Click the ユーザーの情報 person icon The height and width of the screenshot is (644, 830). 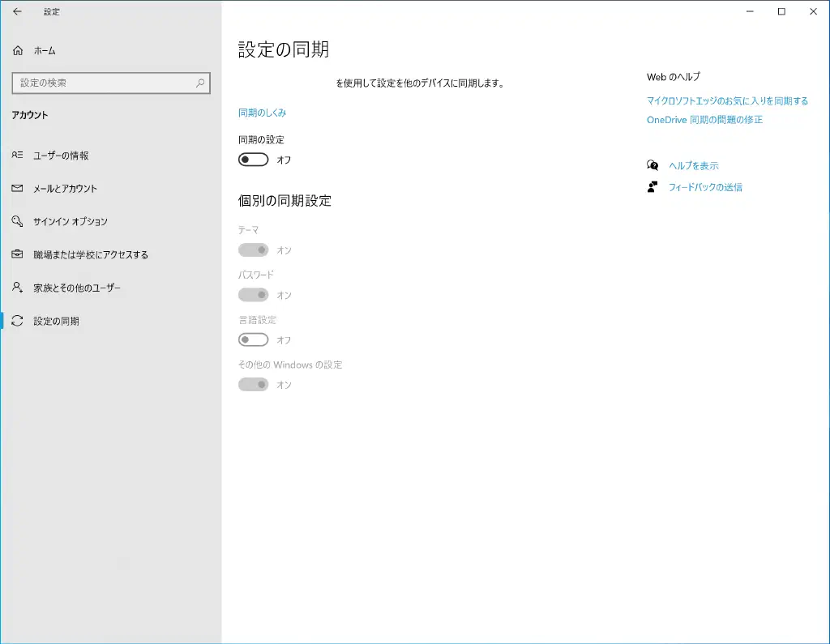point(17,156)
